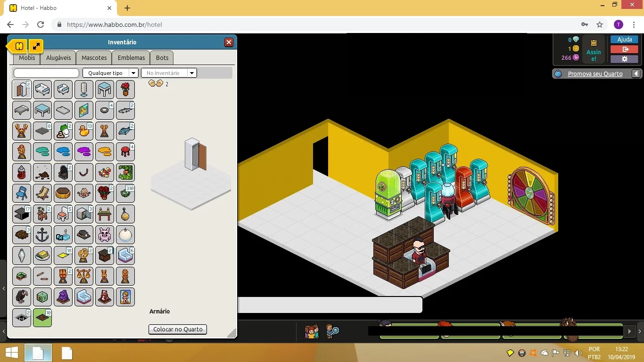
Task: Select the wardrobe (Armário) item with quantity 2
Action: 22,90
